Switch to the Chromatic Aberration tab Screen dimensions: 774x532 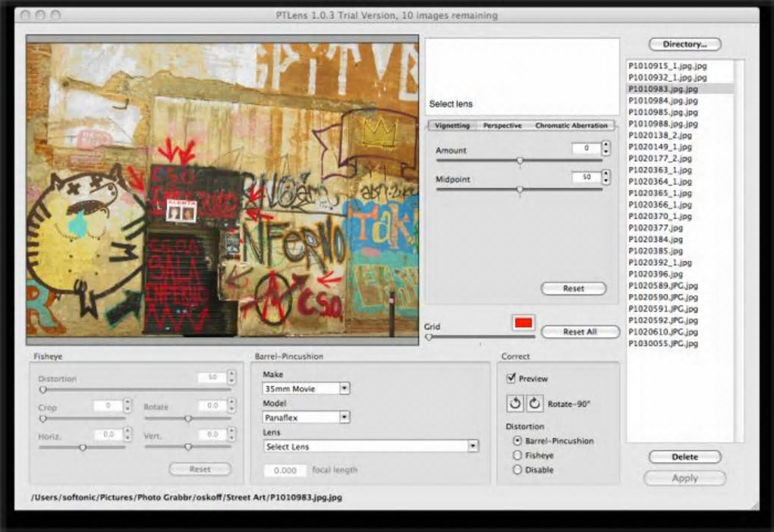[x=571, y=125]
